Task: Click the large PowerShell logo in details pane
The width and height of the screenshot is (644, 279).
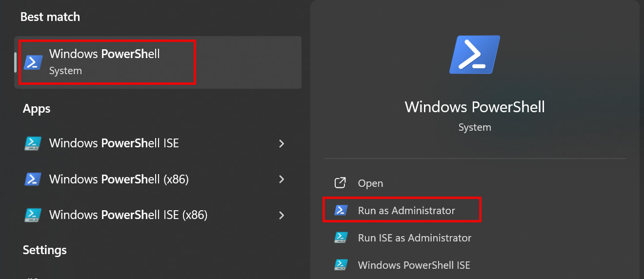Action: (475, 54)
